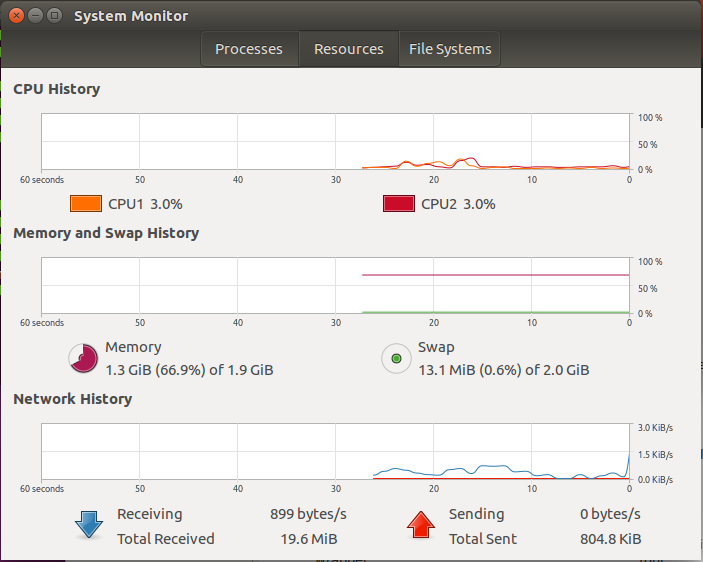Click the orange CPU1 color swatch

coord(86,203)
